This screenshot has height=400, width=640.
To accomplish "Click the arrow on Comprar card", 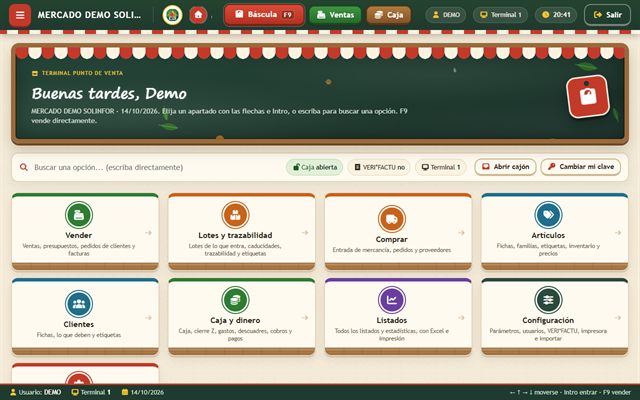I will (462, 233).
